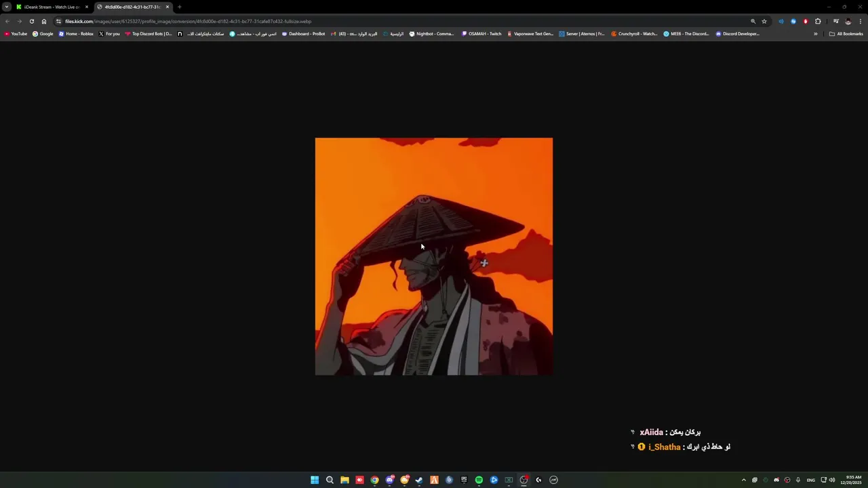Image resolution: width=868 pixels, height=488 pixels.
Task: Open the Dashboard - ProBot bookmark
Action: pos(304,34)
